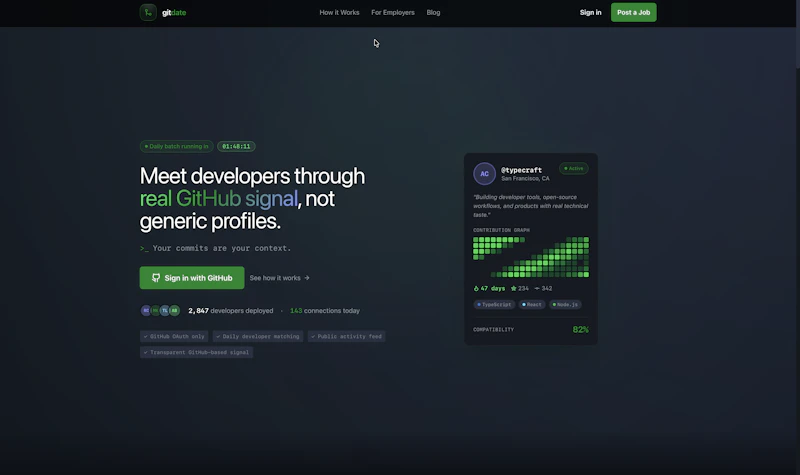Click the Active status badge
This screenshot has height=475, width=800.
[573, 168]
